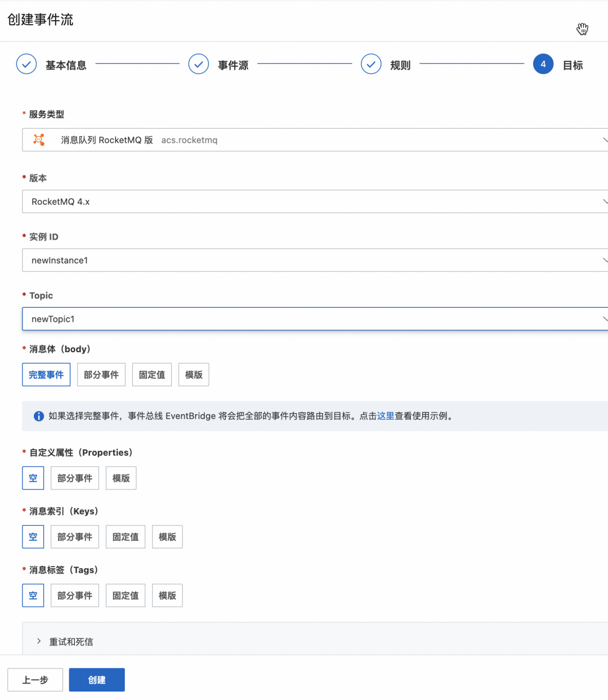Image resolution: width=608 pixels, height=700 pixels.
Task: Go to the 规则 step label
Action: tap(400, 65)
